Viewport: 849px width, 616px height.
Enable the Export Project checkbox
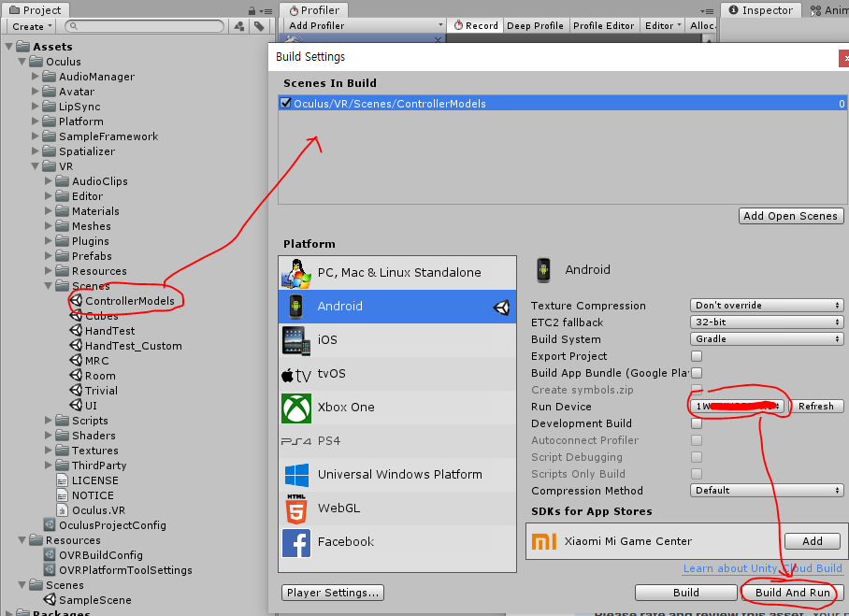tap(697, 355)
